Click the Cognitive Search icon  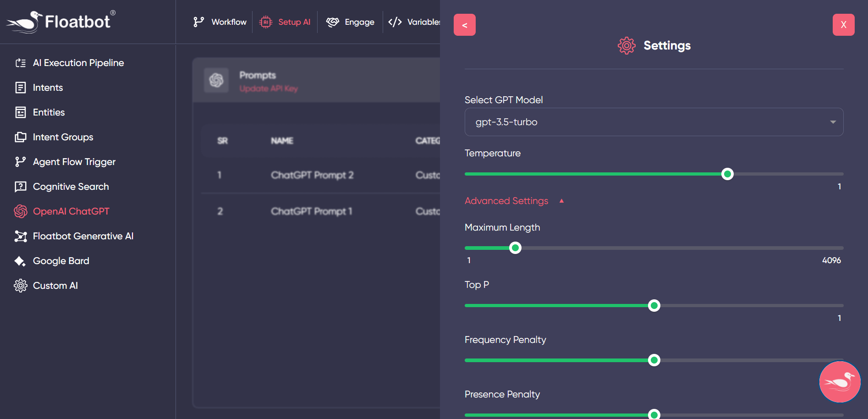(21, 187)
